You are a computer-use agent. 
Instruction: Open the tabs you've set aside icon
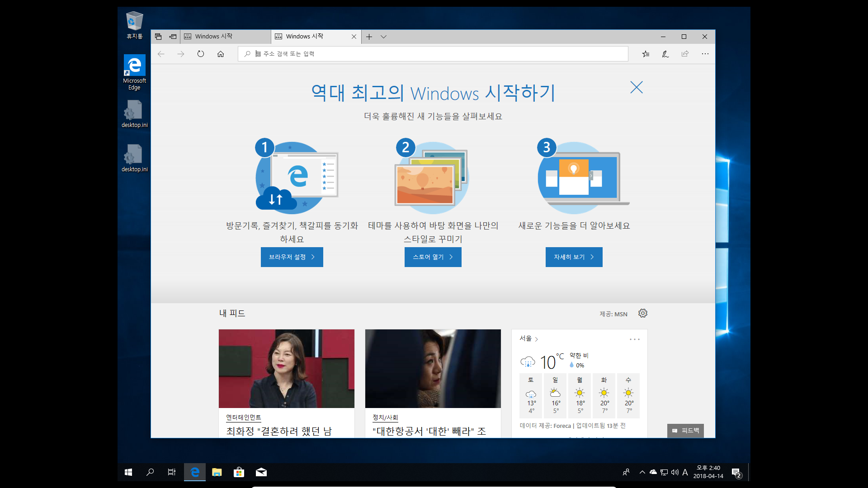point(158,37)
